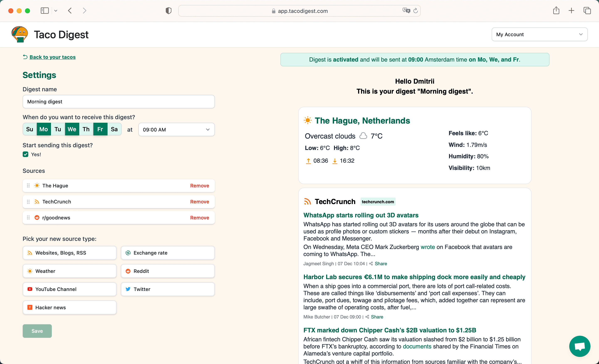Click Remove button for TechCrunch source
Viewport: 599px width, 364px height.
(200, 202)
